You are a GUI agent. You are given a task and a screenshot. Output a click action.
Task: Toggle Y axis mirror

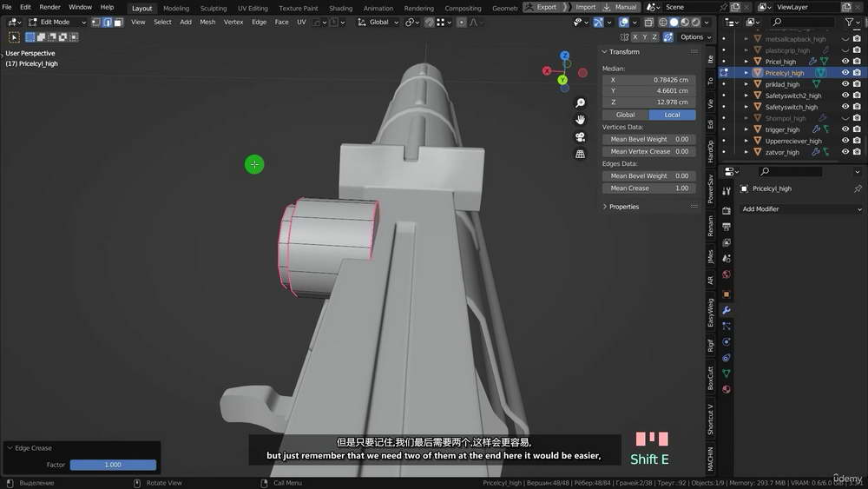[x=645, y=37]
